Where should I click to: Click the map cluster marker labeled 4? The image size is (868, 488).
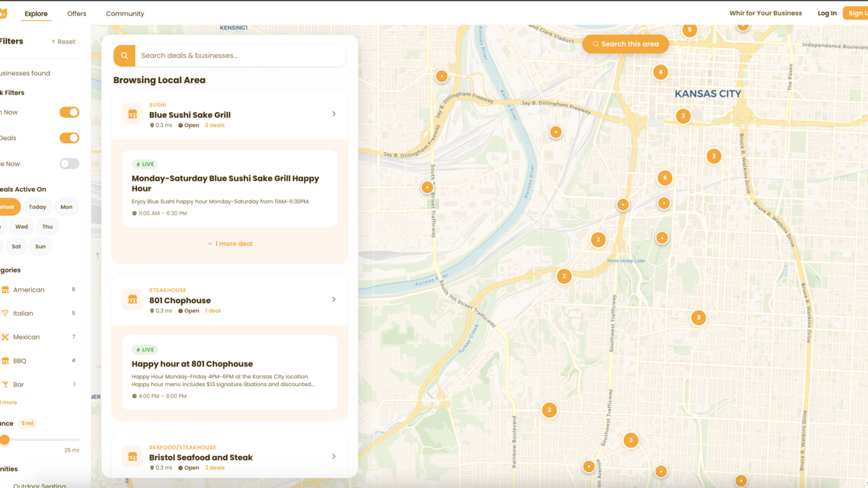click(660, 72)
